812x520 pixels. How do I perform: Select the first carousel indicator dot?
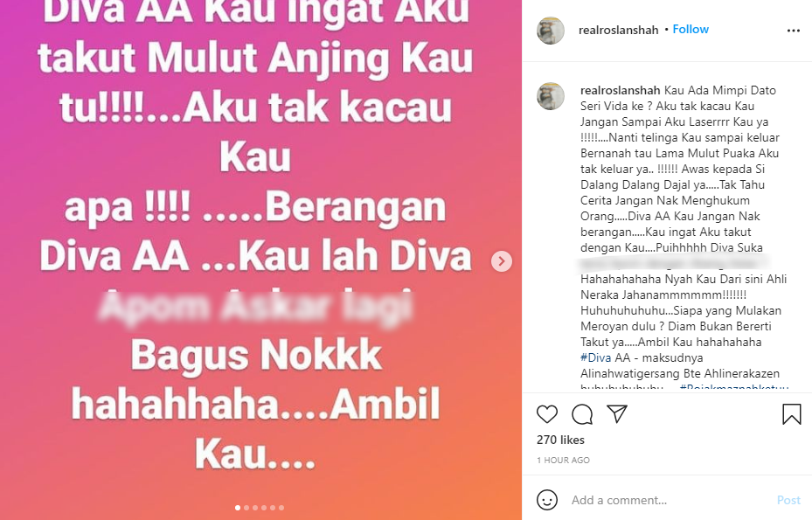click(x=238, y=508)
